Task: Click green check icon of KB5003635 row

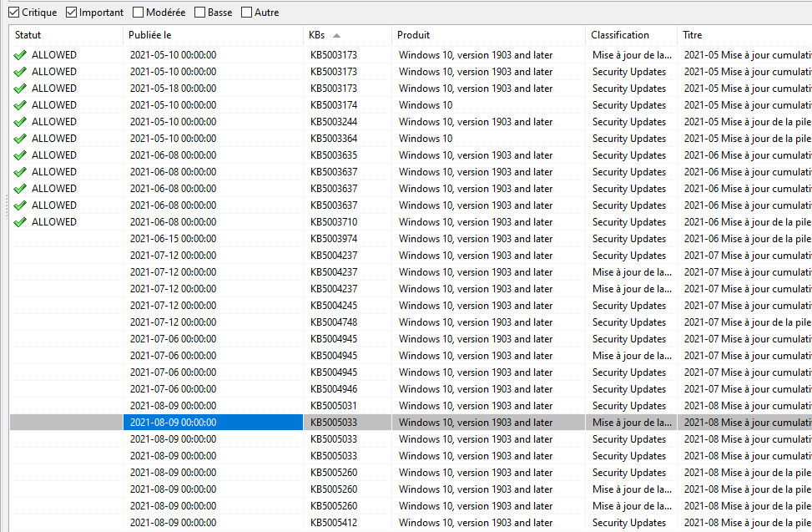Action: [20, 155]
